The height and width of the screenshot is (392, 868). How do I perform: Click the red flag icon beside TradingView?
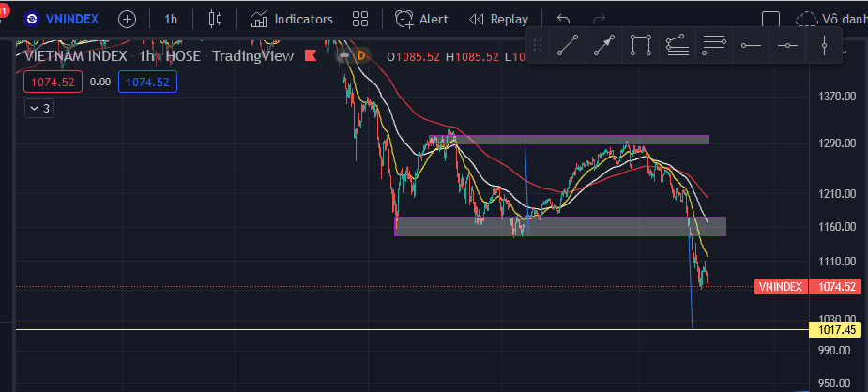311,55
